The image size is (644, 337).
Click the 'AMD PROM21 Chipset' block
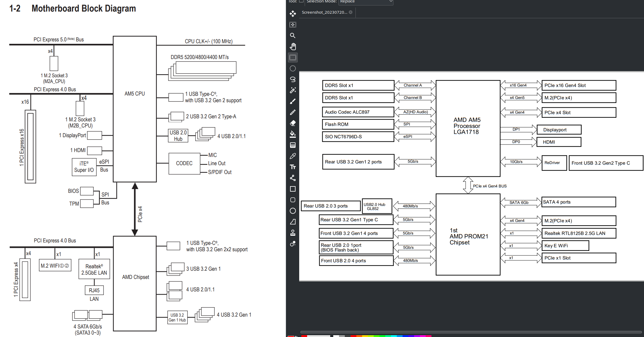pos(468,235)
